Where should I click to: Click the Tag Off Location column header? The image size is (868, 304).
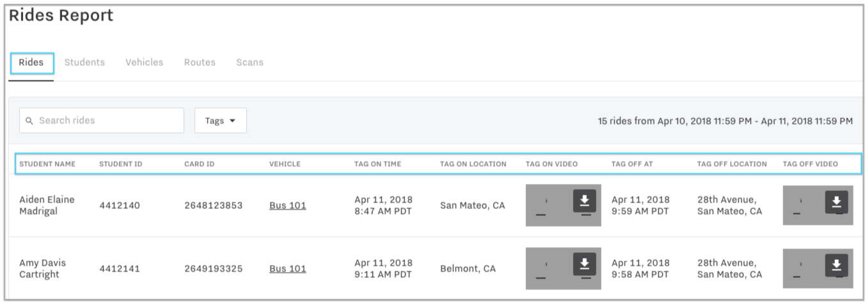coord(732,164)
